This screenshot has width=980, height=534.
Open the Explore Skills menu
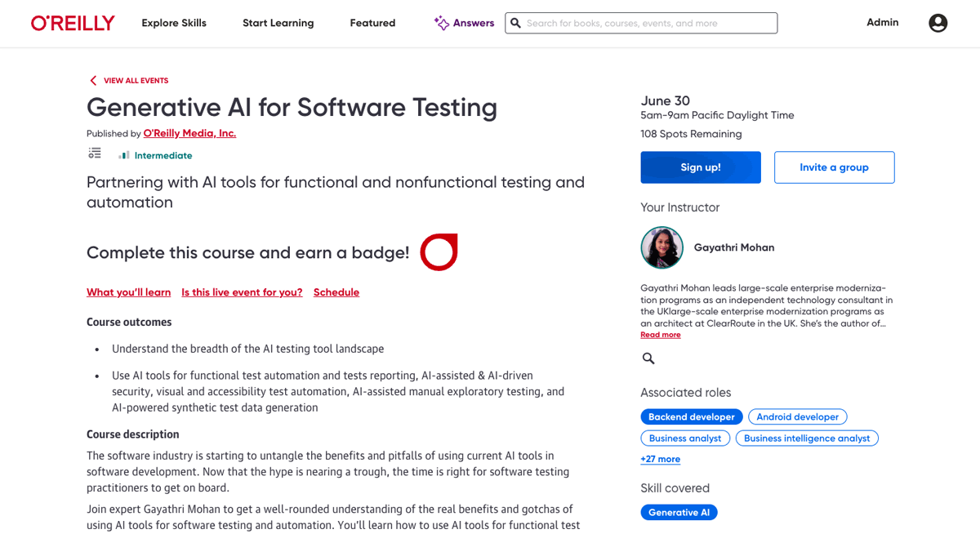(174, 23)
